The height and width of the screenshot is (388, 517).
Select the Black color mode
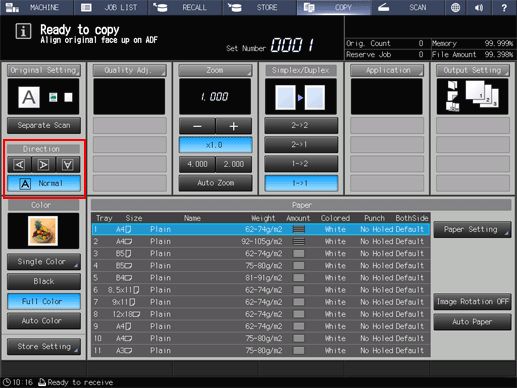(x=44, y=281)
